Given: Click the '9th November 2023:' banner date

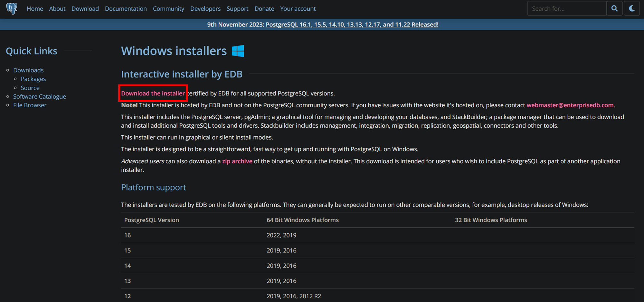Looking at the screenshot, I should point(235,24).
